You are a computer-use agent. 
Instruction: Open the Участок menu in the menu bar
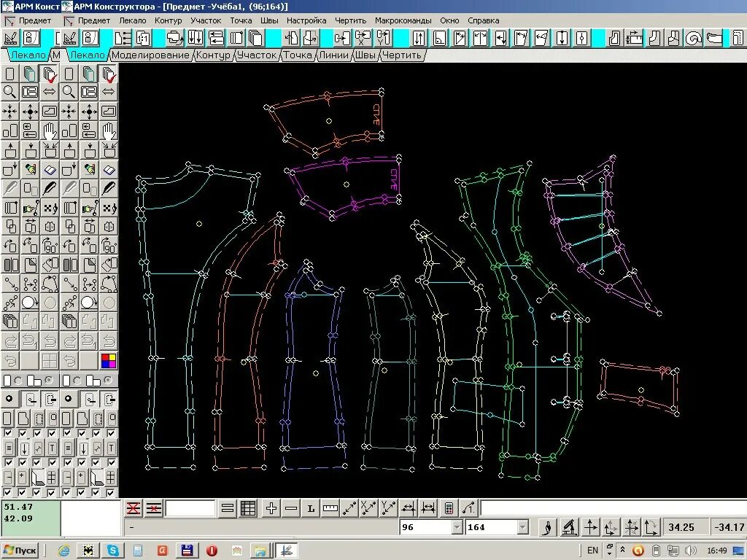206,20
